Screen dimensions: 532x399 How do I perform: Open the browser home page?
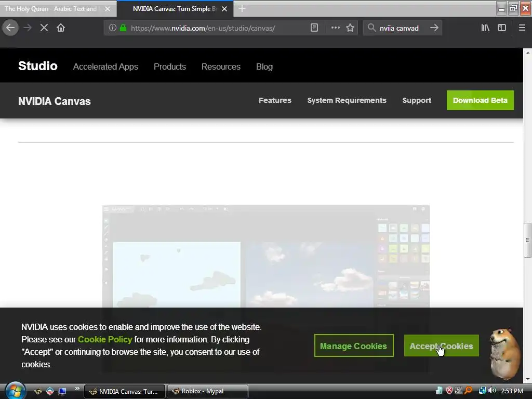[61, 28]
